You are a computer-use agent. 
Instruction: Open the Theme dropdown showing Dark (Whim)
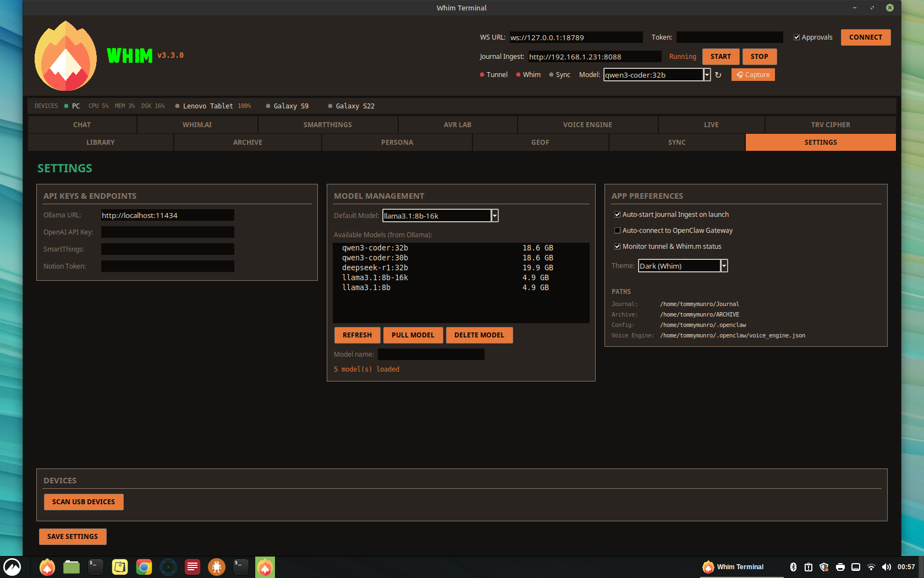tap(723, 265)
